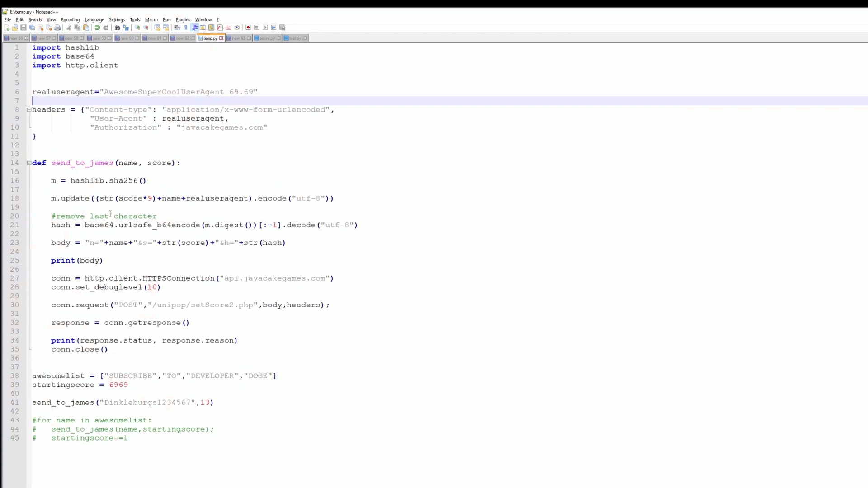Viewport: 868px width, 488px height.
Task: Click the Zoom Out toolbar icon
Action: click(x=146, y=28)
